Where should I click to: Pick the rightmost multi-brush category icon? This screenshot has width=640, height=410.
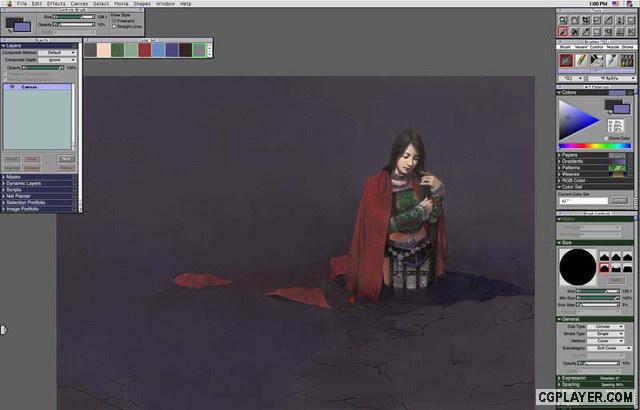(627, 60)
